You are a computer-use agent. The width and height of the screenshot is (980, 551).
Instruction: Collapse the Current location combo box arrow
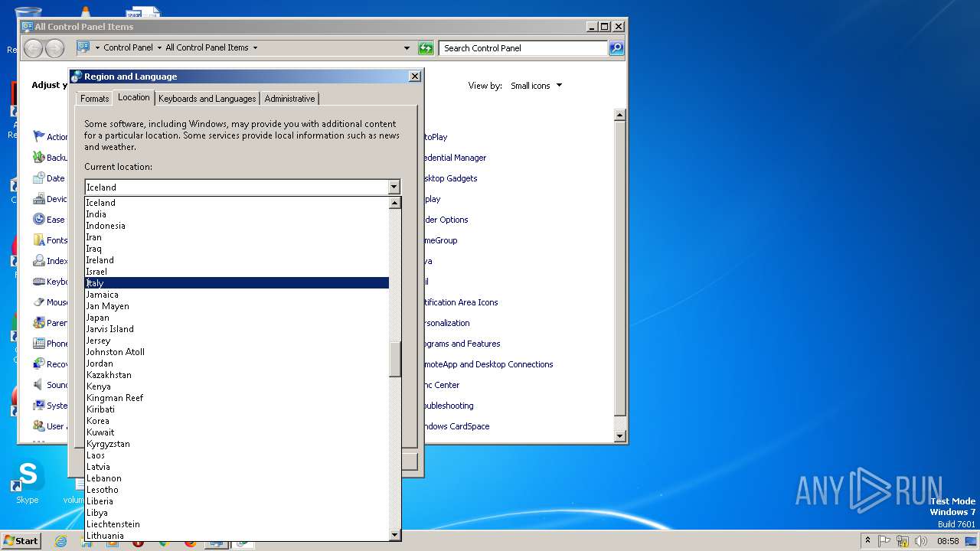point(394,187)
